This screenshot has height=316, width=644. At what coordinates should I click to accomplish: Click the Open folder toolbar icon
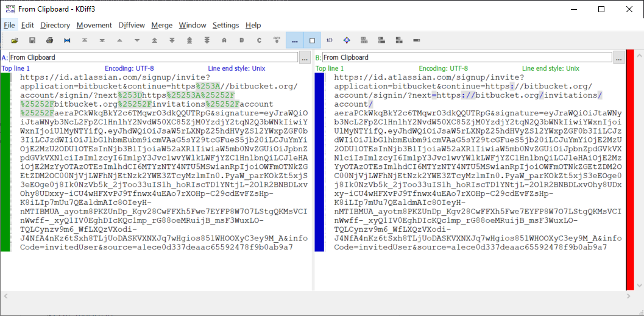(x=15, y=40)
